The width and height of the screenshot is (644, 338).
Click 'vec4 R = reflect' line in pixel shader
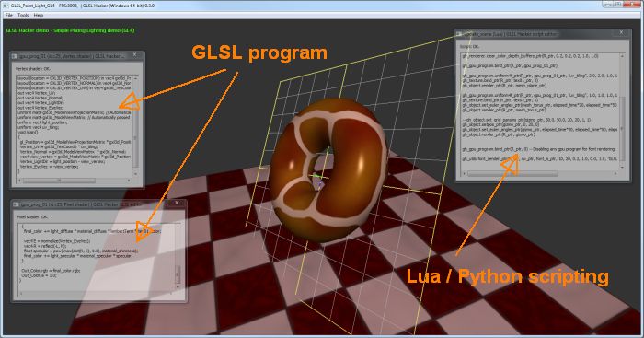point(45,246)
